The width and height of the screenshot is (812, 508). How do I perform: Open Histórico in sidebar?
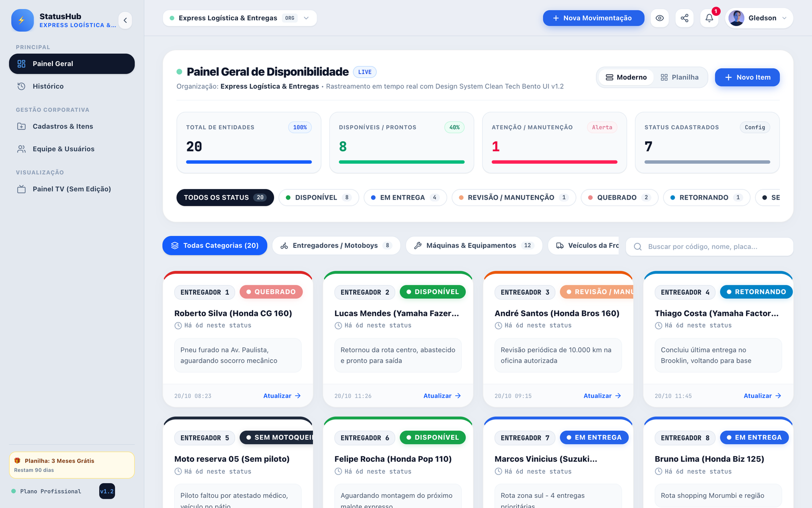tap(72, 86)
